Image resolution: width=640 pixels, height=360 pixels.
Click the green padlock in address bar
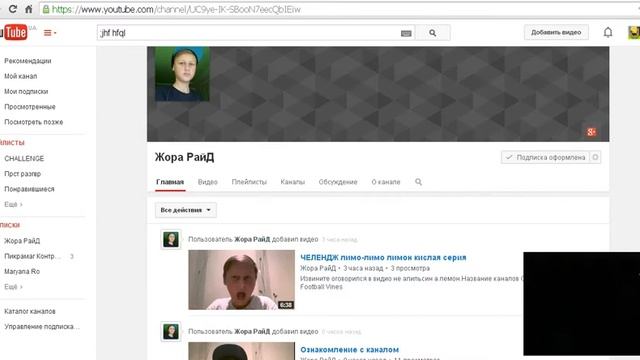pyautogui.click(x=46, y=9)
